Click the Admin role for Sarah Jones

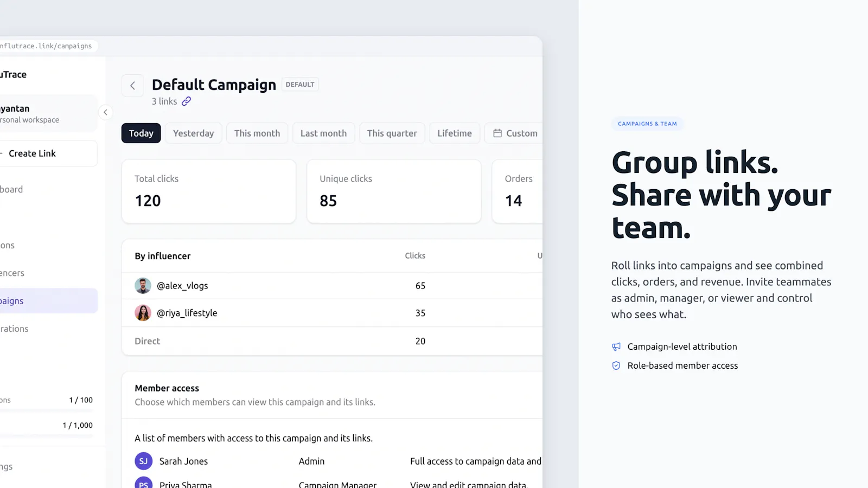tap(311, 461)
